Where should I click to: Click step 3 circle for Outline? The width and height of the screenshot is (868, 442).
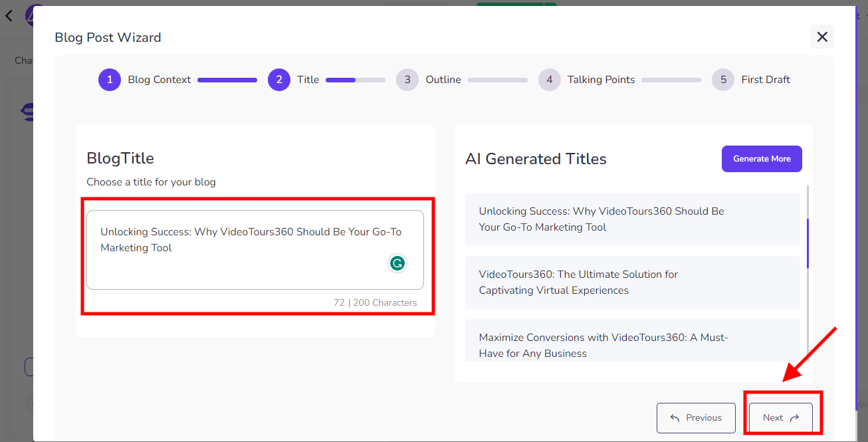(407, 80)
